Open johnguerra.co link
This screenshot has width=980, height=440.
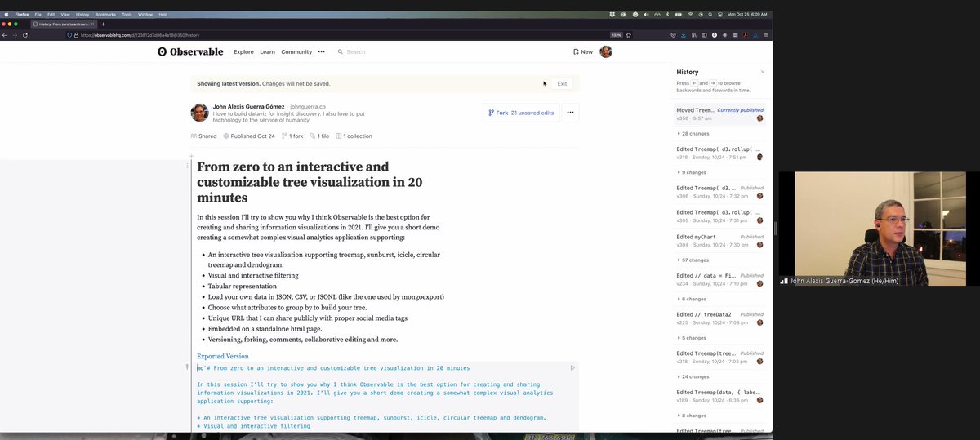pos(308,106)
